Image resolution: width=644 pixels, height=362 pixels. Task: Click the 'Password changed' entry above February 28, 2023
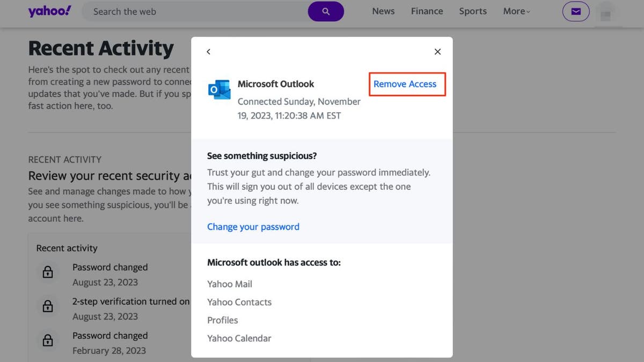click(110, 336)
